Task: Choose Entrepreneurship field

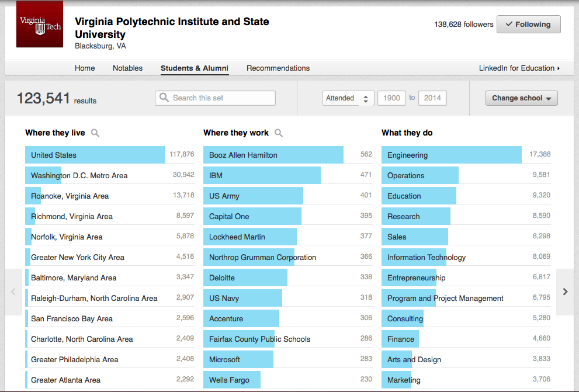Action: pyautogui.click(x=466, y=277)
